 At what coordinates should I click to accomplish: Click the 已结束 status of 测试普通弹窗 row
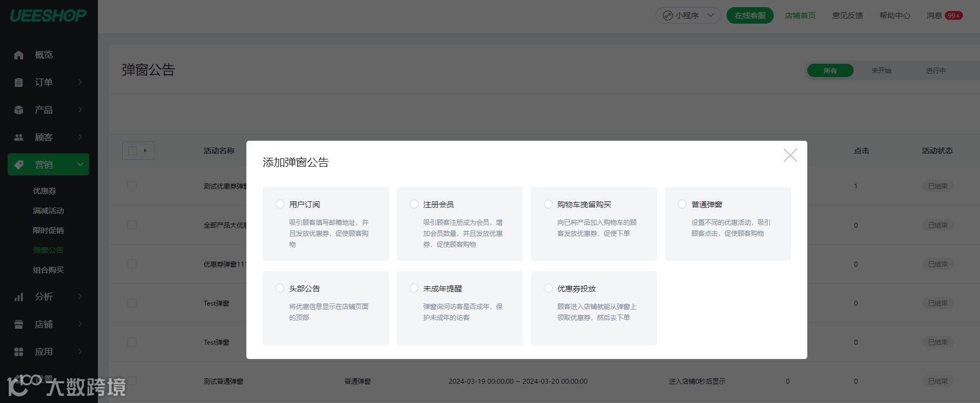[938, 381]
